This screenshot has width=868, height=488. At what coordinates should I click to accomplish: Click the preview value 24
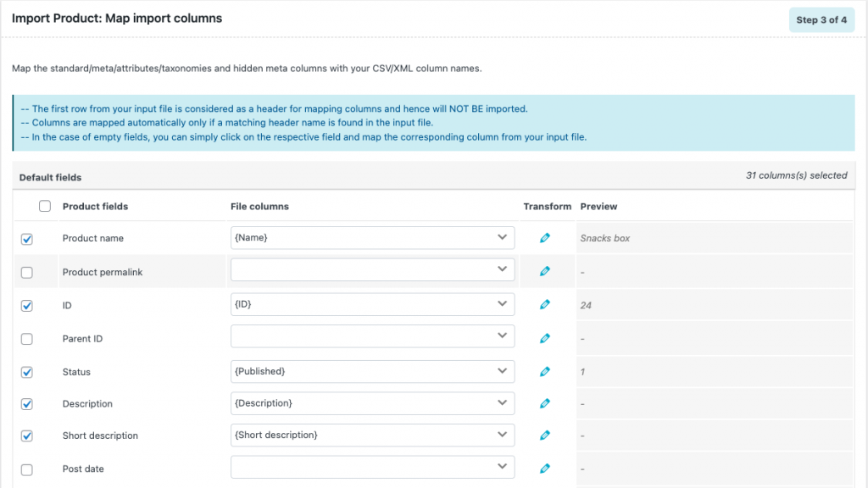586,305
